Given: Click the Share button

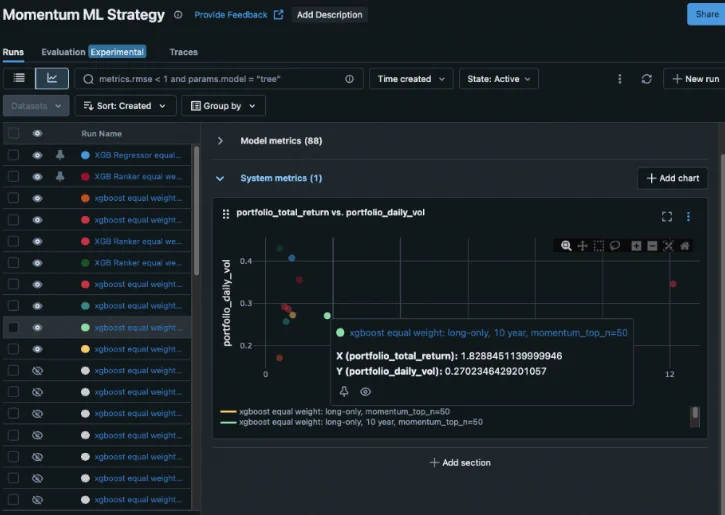Looking at the screenshot, I should [x=706, y=14].
